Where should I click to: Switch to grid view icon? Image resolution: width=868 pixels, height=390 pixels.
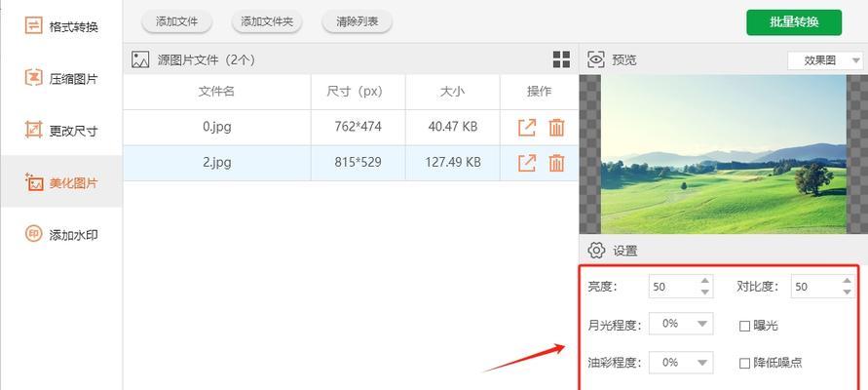coord(561,59)
